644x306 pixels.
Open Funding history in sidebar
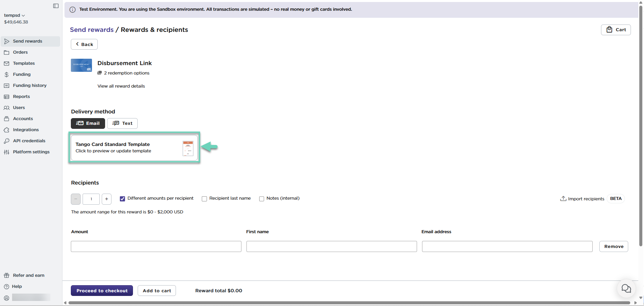(30, 86)
